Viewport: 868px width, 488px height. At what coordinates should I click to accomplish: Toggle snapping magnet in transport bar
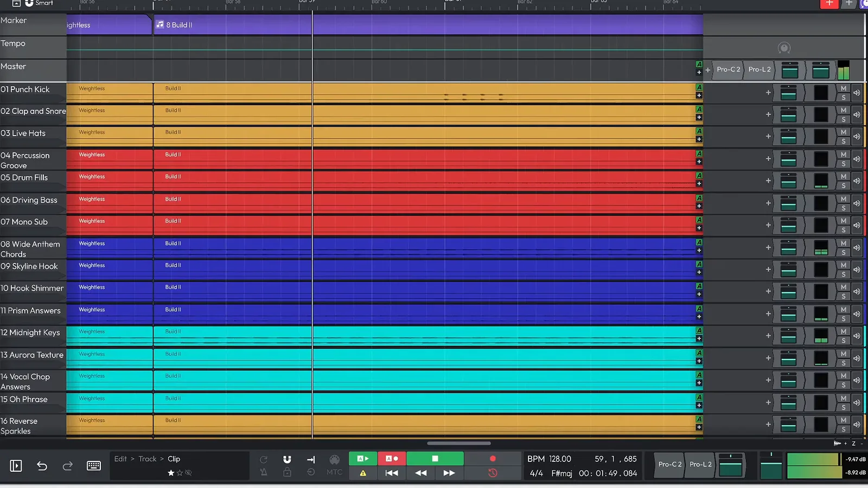pyautogui.click(x=287, y=459)
